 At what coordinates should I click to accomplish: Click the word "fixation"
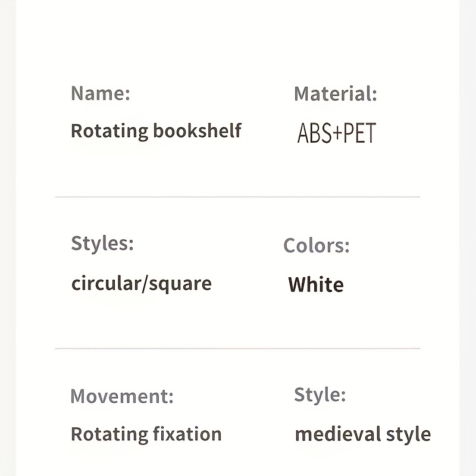click(x=187, y=434)
